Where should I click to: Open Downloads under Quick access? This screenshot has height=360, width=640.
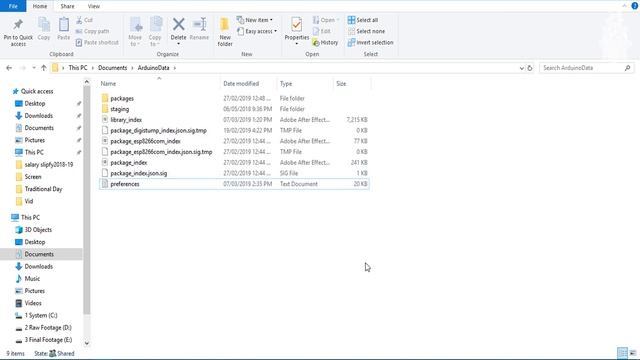point(38,116)
